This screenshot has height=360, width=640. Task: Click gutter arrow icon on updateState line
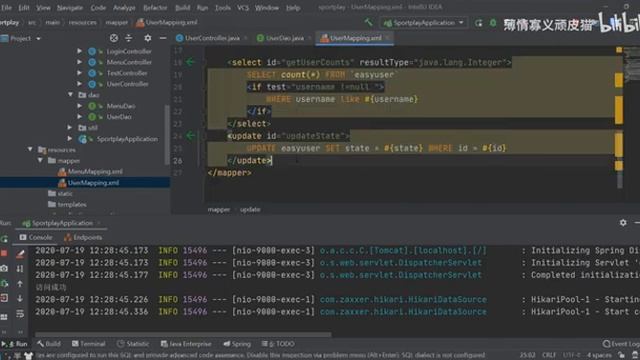pyautogui.click(x=190, y=136)
